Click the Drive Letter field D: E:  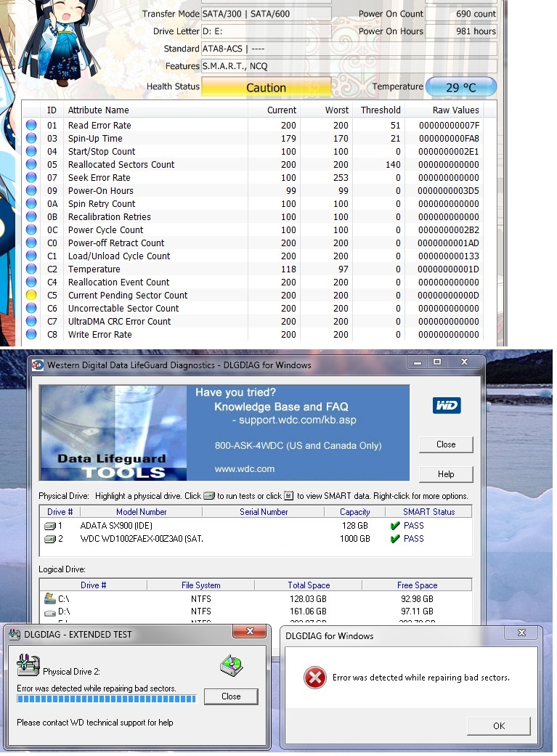pyautogui.click(x=267, y=31)
